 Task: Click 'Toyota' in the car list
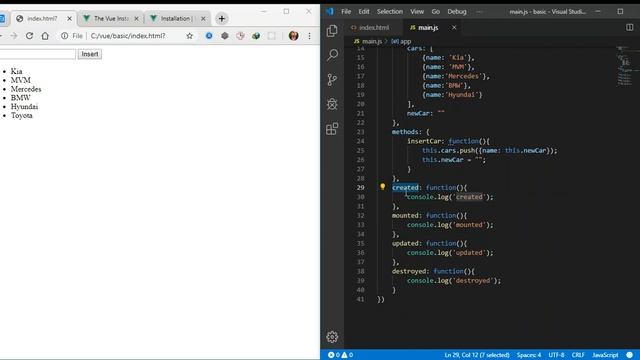tap(22, 116)
